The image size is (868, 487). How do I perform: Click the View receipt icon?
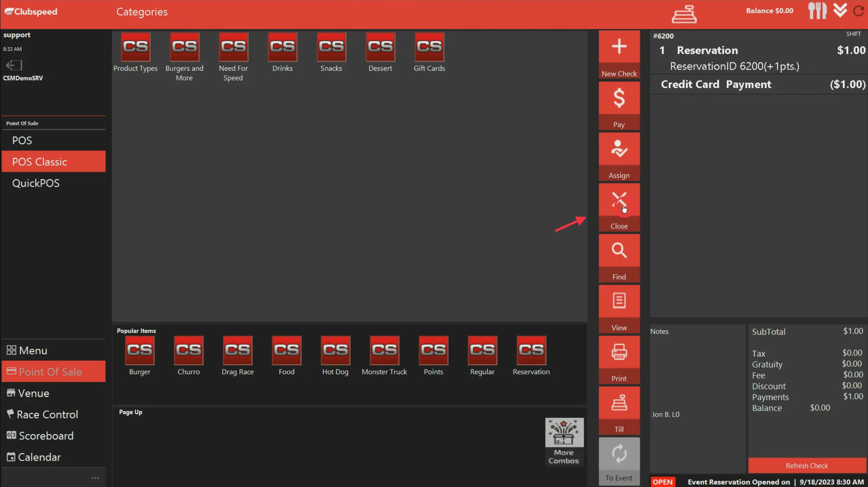pyautogui.click(x=619, y=309)
